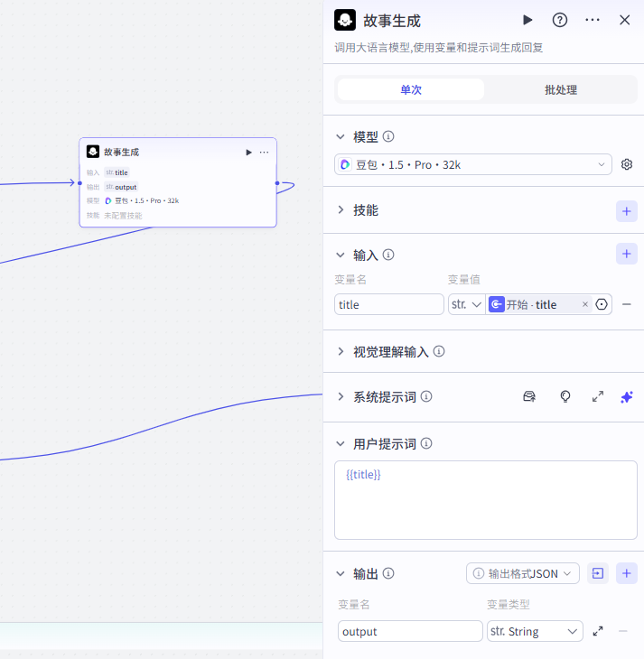Viewport: 644px width, 659px height.
Task: Show info tooltip for 系统提示词
Action: click(426, 396)
